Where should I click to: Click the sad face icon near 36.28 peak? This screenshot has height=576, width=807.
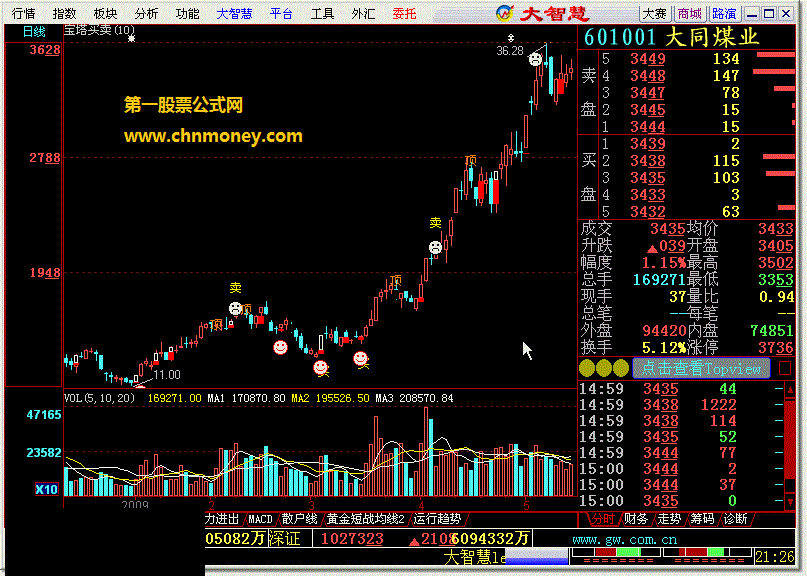pos(535,59)
